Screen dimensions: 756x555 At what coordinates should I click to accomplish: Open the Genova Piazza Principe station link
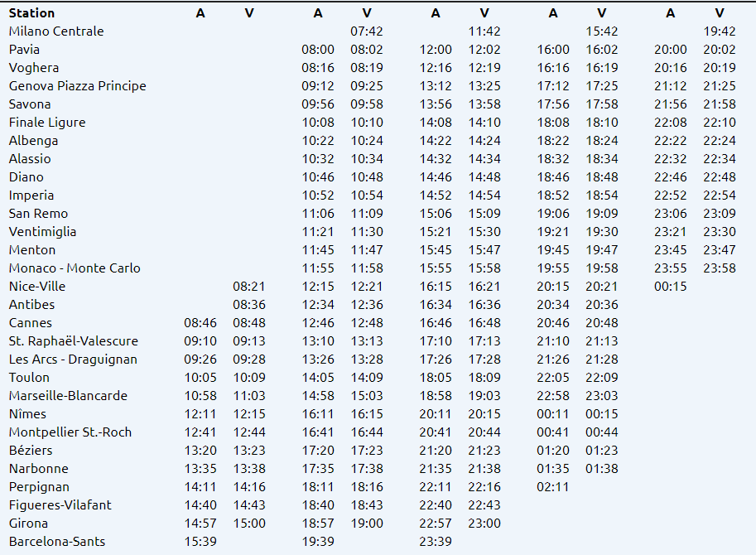77,86
